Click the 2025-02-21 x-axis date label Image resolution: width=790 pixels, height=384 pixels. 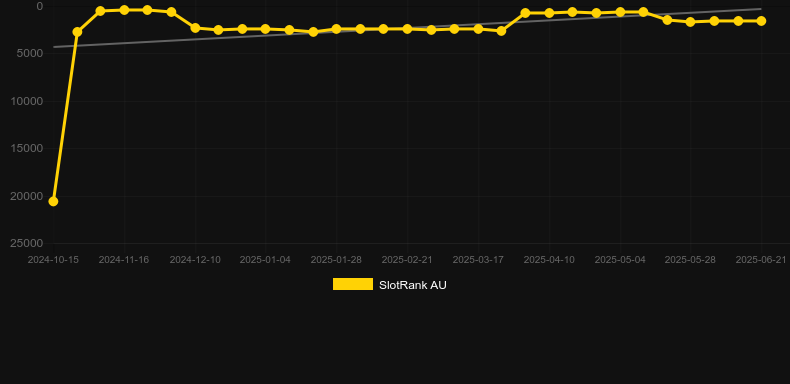[407, 260]
